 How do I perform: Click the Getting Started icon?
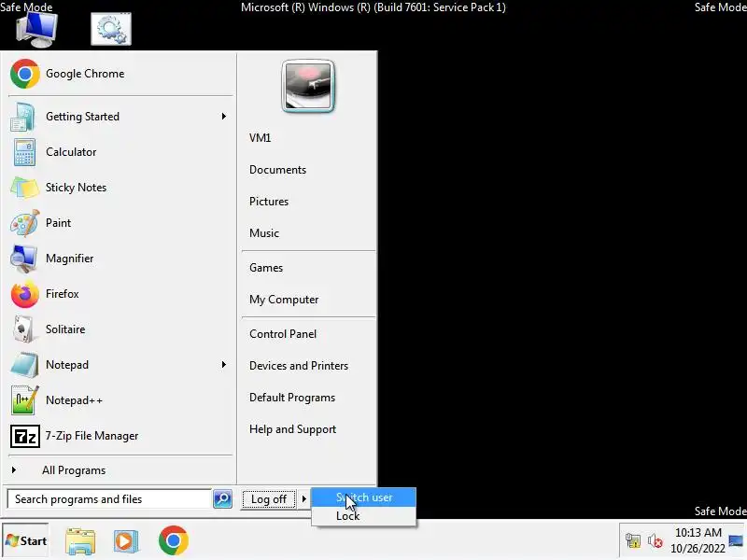coord(23,117)
